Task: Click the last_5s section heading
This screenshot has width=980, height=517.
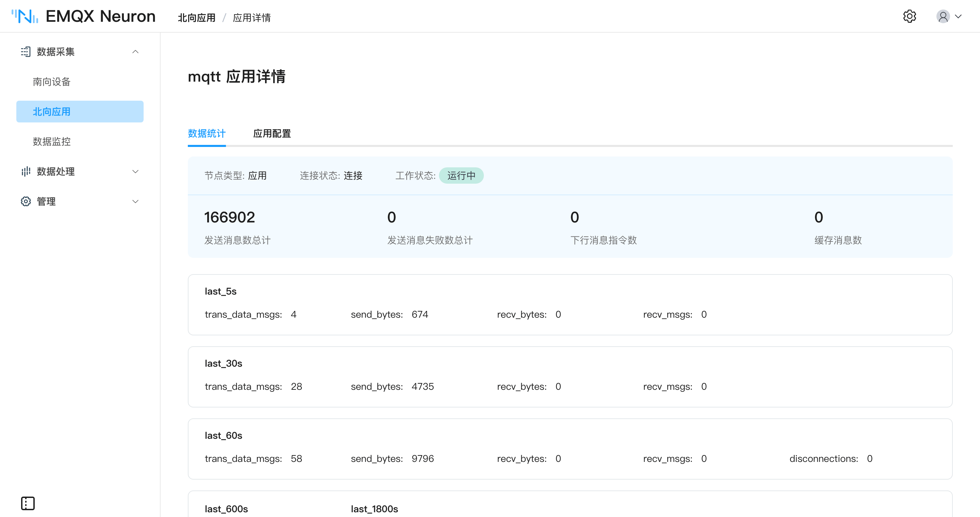Action: 220,291
